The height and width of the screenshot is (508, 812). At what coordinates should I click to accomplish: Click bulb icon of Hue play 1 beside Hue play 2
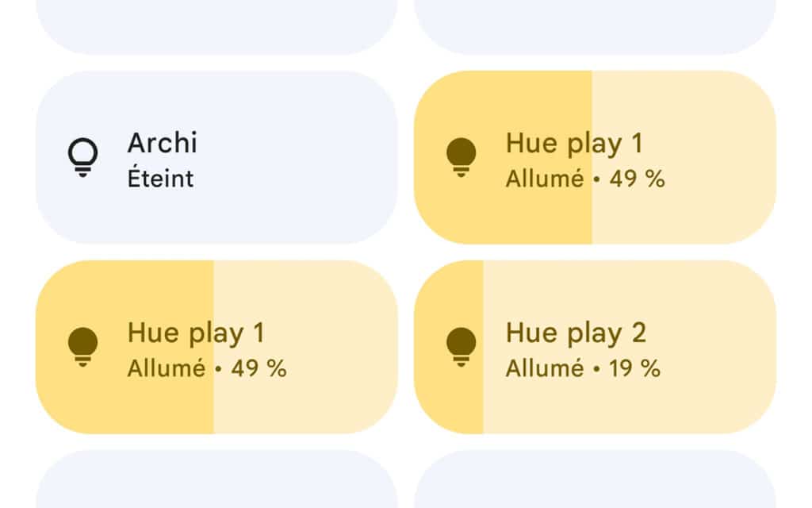82,347
